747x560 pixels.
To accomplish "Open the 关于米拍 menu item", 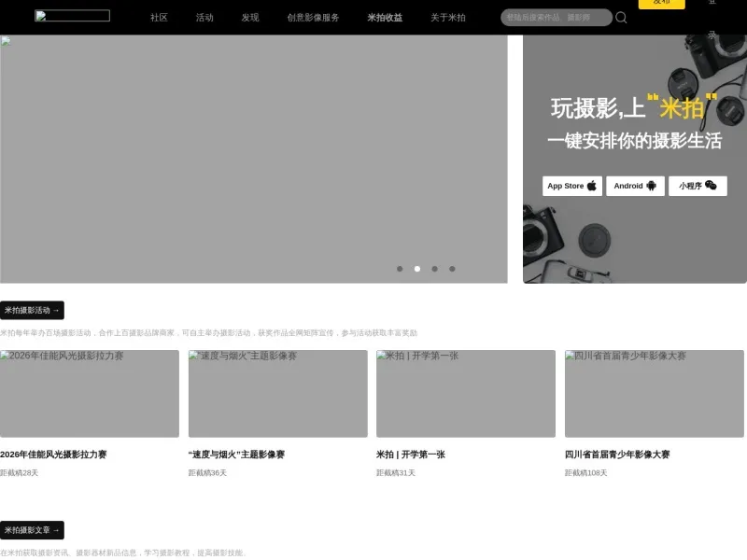I will [x=448, y=18].
